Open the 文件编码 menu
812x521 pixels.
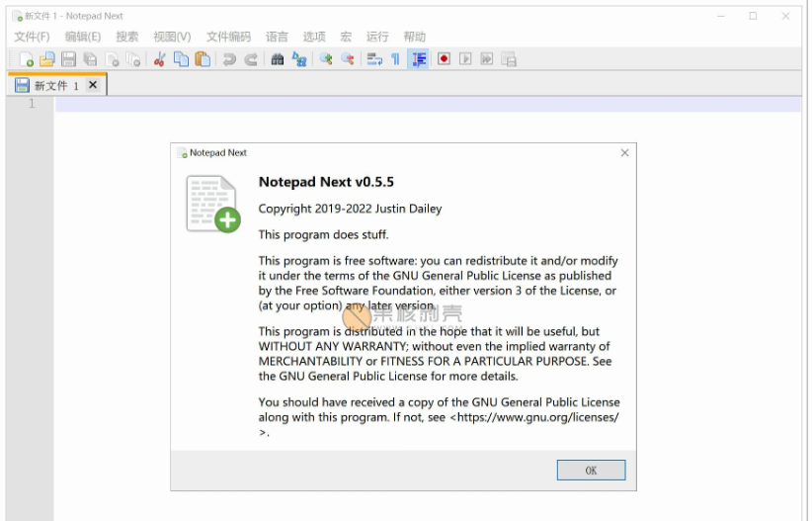[x=228, y=37]
